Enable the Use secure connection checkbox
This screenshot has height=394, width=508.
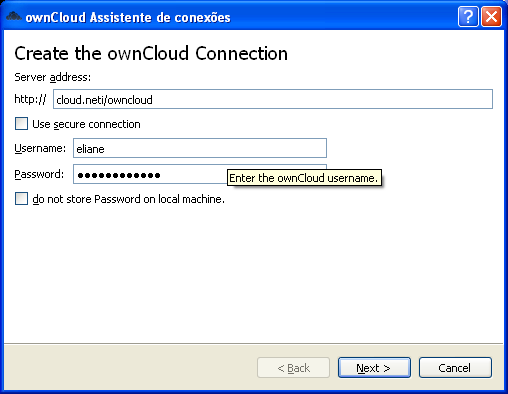(x=21, y=124)
